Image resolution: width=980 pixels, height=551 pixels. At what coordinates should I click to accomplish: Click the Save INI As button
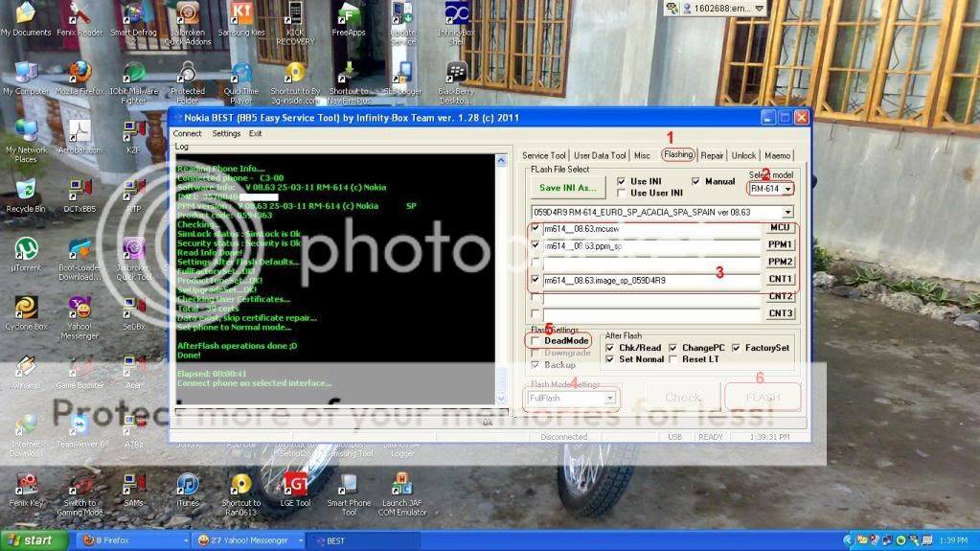tap(568, 188)
